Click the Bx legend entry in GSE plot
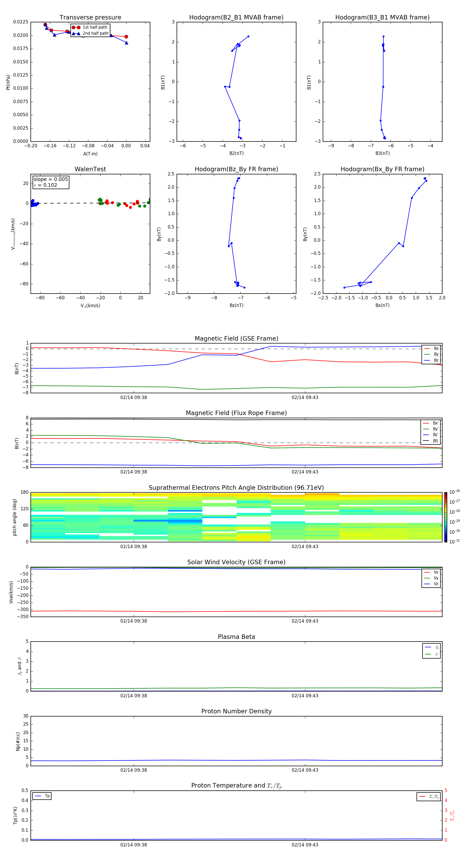 [x=431, y=349]
